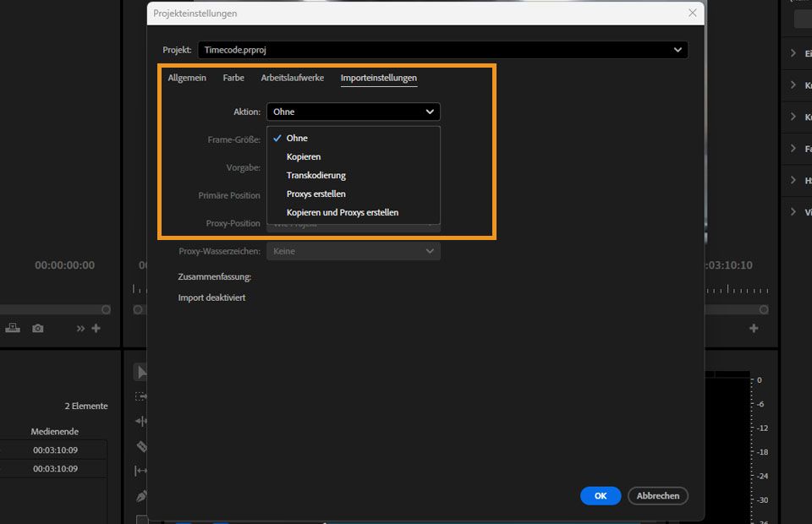Expand the first right panel section

tap(793, 53)
